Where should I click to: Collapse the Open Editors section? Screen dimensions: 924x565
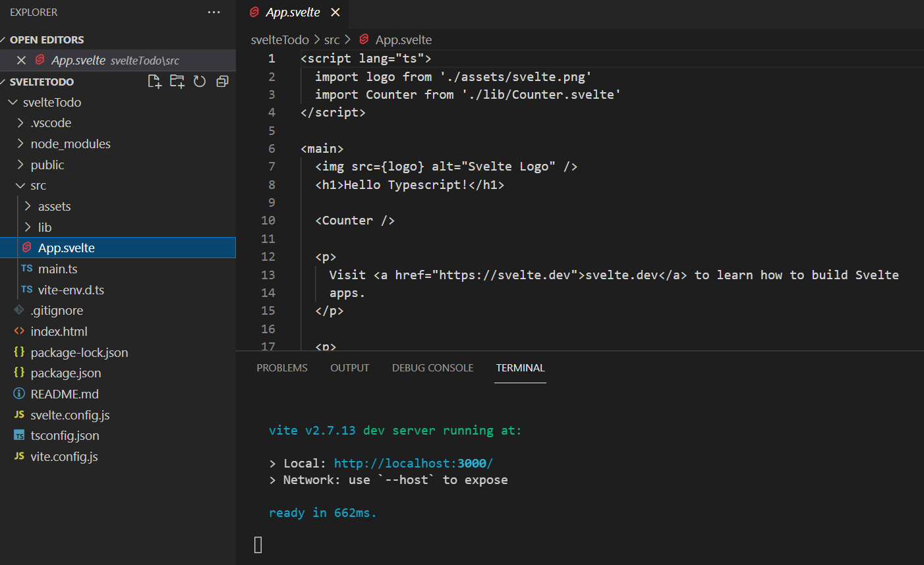click(3, 40)
